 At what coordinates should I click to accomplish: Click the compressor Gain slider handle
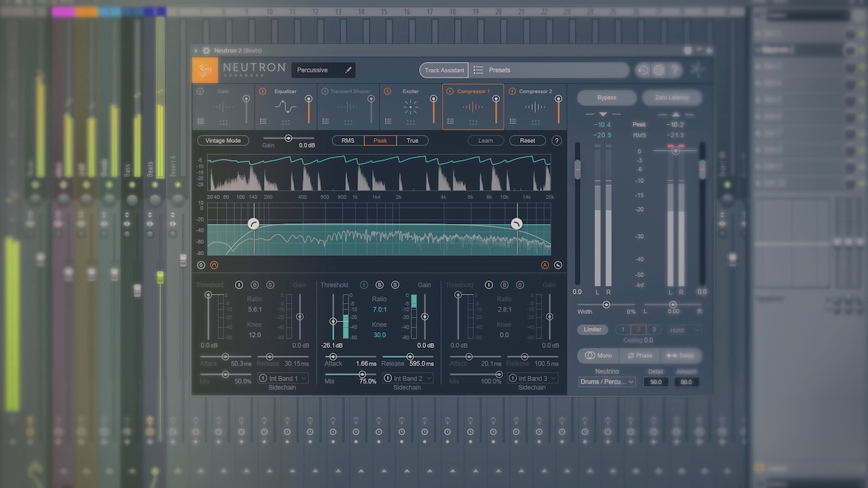point(288,138)
